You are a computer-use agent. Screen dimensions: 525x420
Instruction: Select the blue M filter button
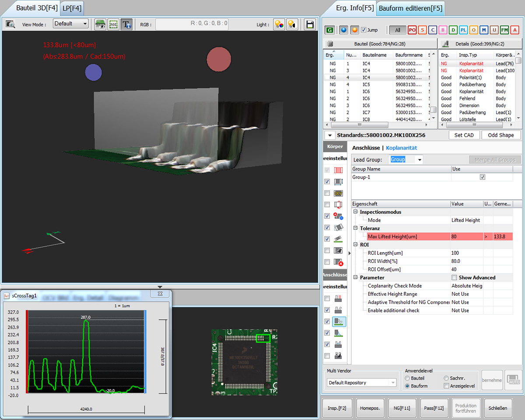point(483,30)
